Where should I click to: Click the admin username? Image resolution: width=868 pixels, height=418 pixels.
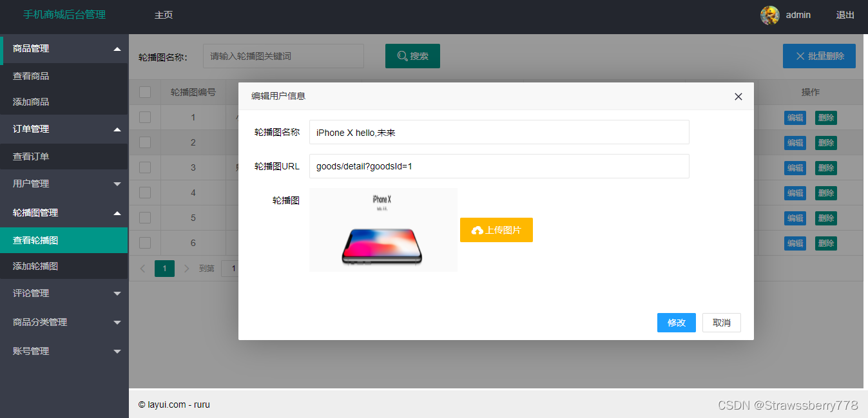(x=798, y=15)
